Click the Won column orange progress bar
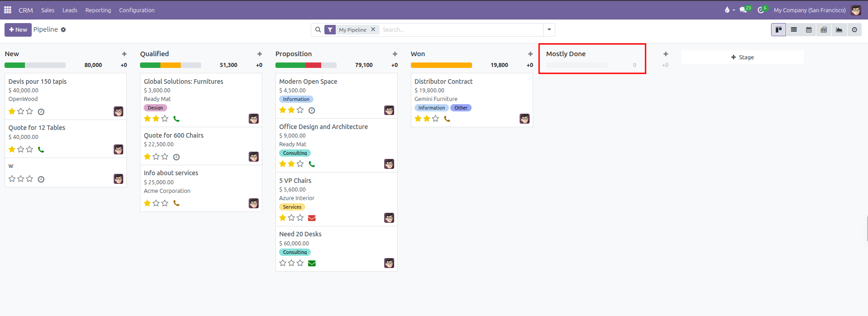 tap(441, 65)
